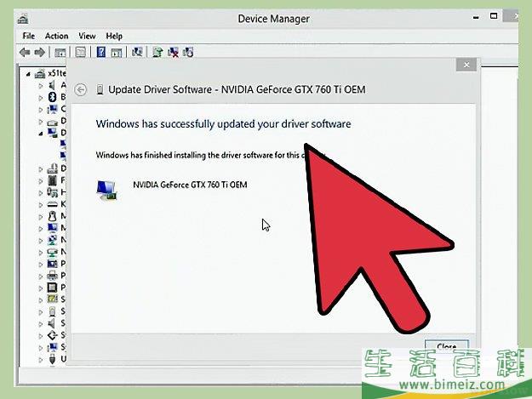
Task: Select the USB plug icon in row U
Action: click(52, 358)
